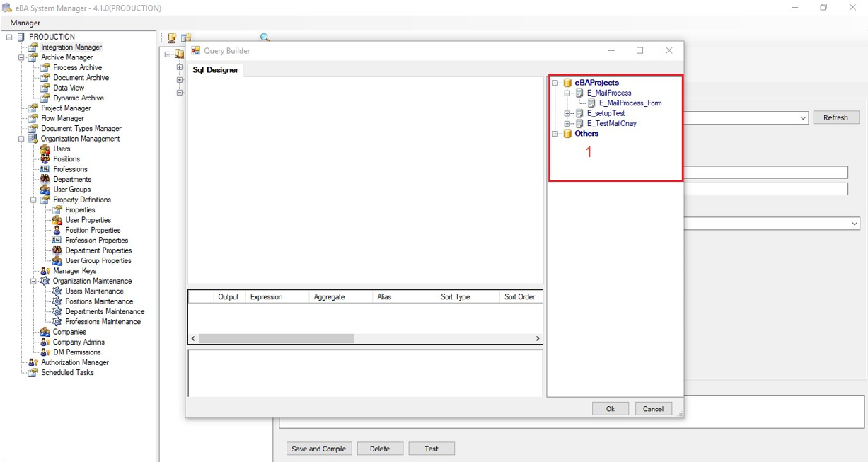Collapse the eBAProjects node in Query Builder
This screenshot has width=868, height=462.
click(555, 83)
